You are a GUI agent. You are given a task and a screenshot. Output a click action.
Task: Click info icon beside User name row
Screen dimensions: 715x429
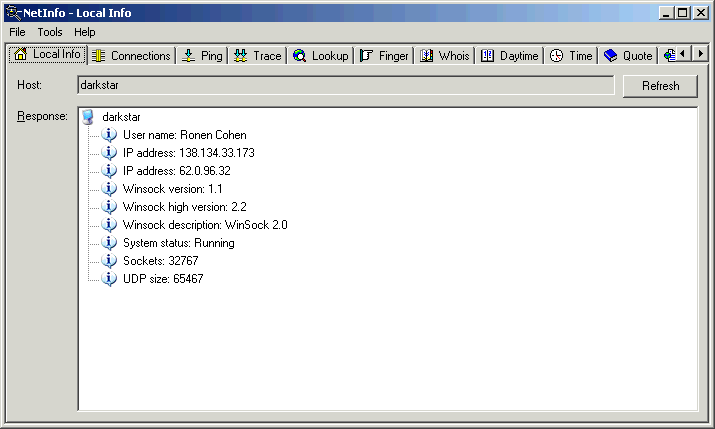109,134
